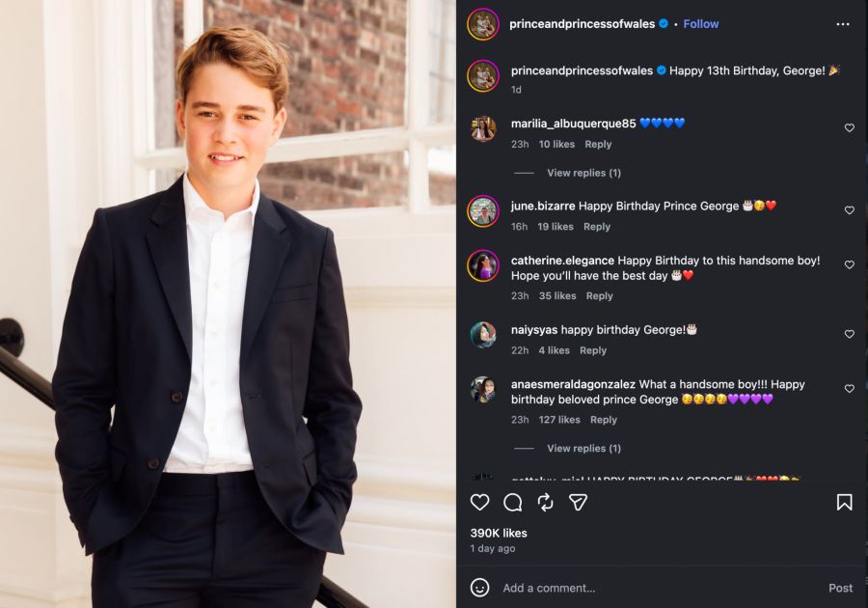Like anaesmeraldagonzalez's comment heart
This screenshot has width=868, height=608.
[x=849, y=389]
